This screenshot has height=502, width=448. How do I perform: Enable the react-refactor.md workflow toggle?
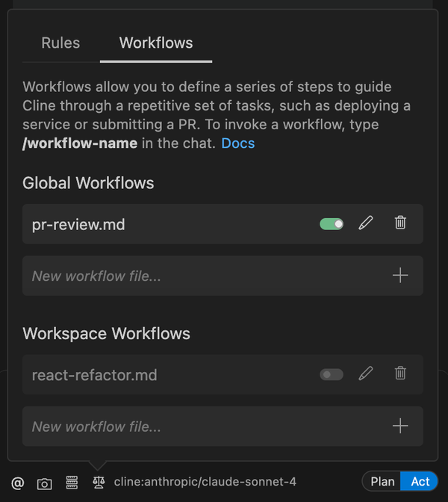click(x=332, y=374)
